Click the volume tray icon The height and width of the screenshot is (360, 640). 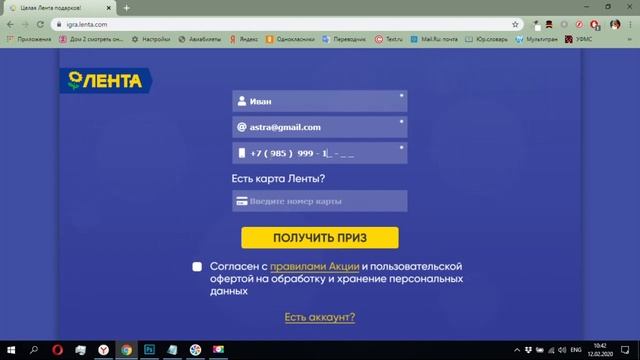point(562,350)
